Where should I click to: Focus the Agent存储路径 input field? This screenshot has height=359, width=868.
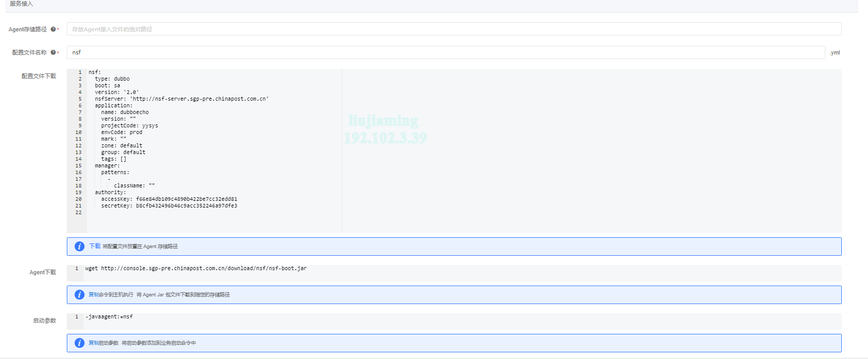pos(454,29)
